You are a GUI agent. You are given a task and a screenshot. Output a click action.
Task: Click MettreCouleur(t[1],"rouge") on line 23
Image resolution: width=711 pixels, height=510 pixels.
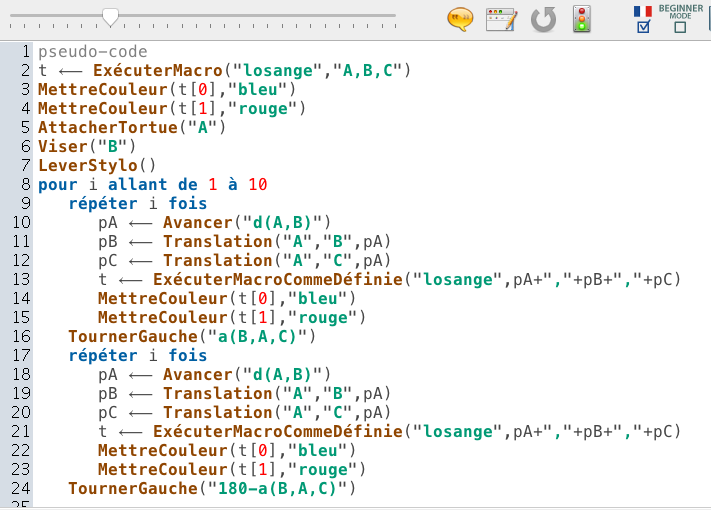[232, 469]
